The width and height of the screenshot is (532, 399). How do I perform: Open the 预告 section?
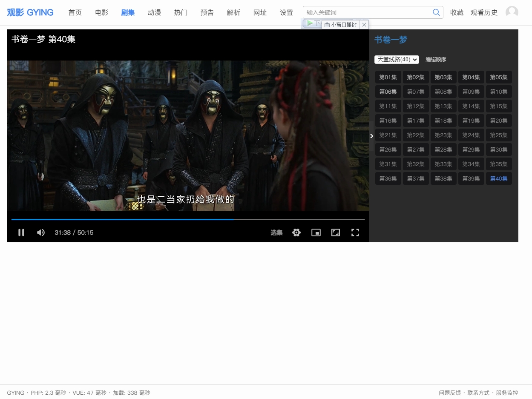pos(207,12)
